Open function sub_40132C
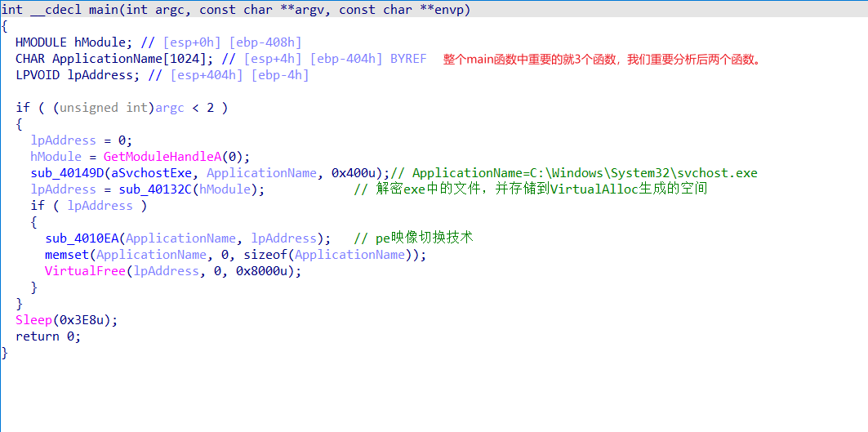 155,189
